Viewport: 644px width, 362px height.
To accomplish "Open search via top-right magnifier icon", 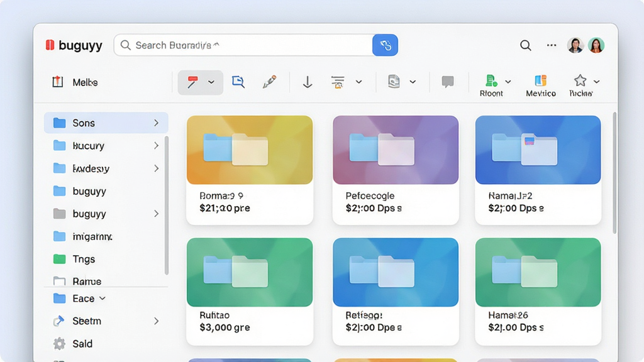I will coord(525,45).
